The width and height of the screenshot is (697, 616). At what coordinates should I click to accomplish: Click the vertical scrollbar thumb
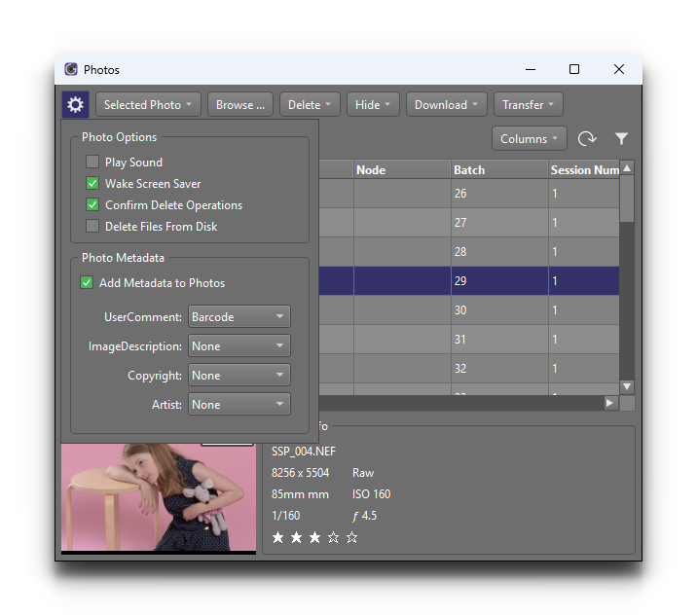pyautogui.click(x=627, y=199)
